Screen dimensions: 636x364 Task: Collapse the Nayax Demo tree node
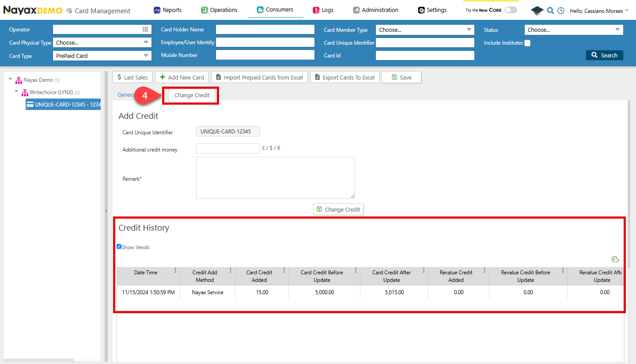coord(11,80)
